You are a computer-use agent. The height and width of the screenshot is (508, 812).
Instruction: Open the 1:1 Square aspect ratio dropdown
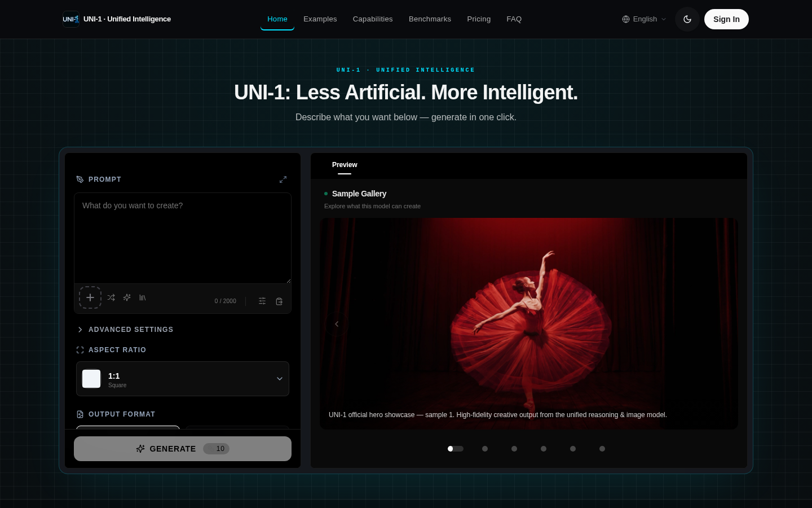click(183, 379)
